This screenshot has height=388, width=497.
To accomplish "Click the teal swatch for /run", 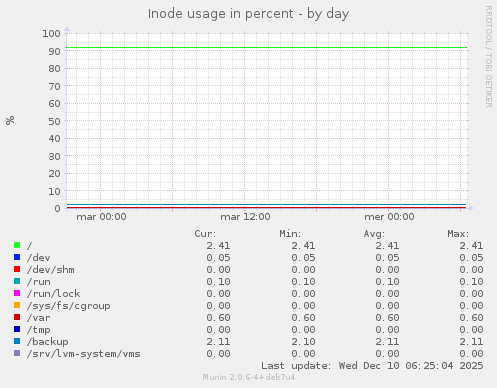I will 17,281.
